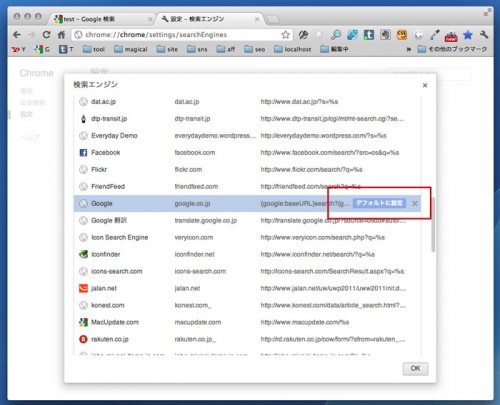
Task: Click the facebook.com keyword cell
Action: [x=195, y=153]
